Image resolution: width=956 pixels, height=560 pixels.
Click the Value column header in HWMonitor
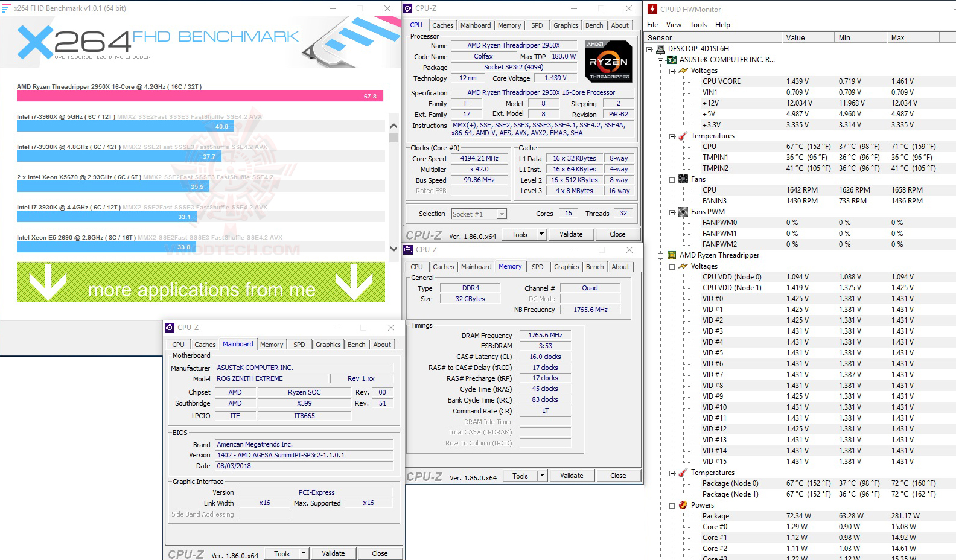coord(808,37)
